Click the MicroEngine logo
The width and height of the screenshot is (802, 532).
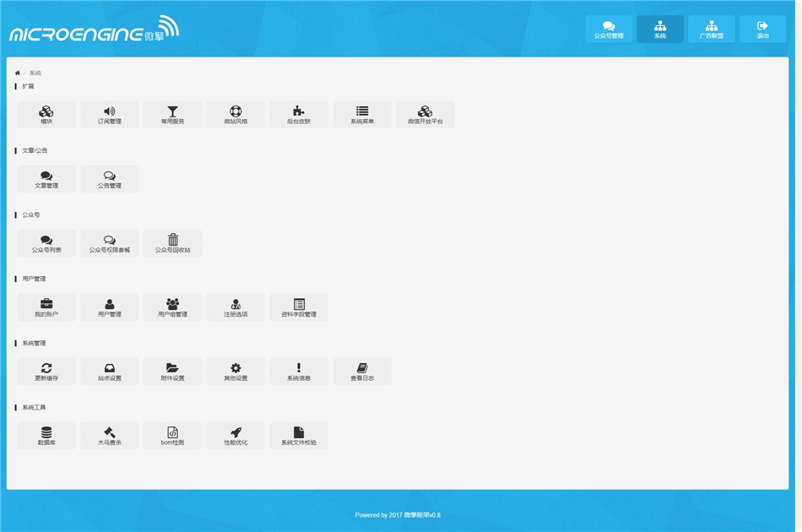coord(93,30)
